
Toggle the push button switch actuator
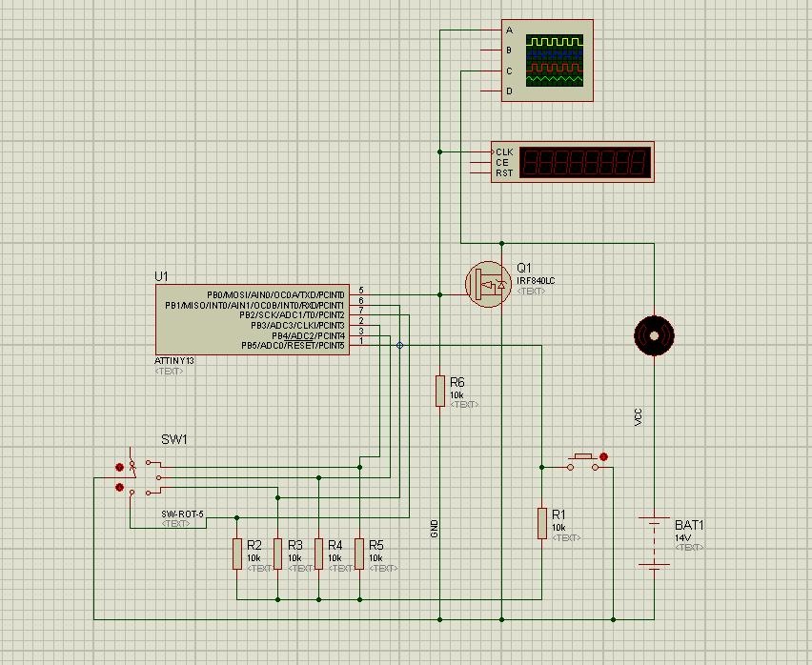click(x=583, y=457)
